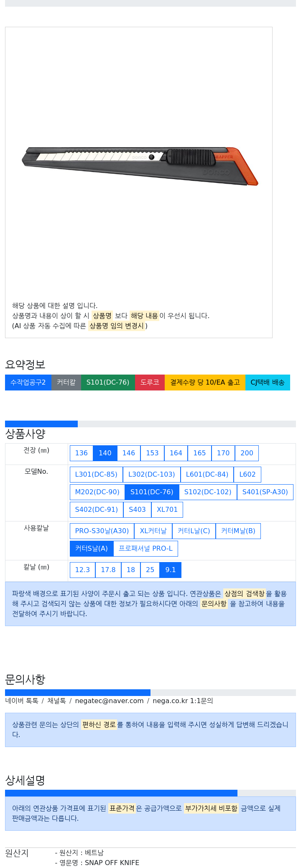This screenshot has height=868, width=301.
Task: Click the CJ택배 배송 badge
Action: (268, 383)
